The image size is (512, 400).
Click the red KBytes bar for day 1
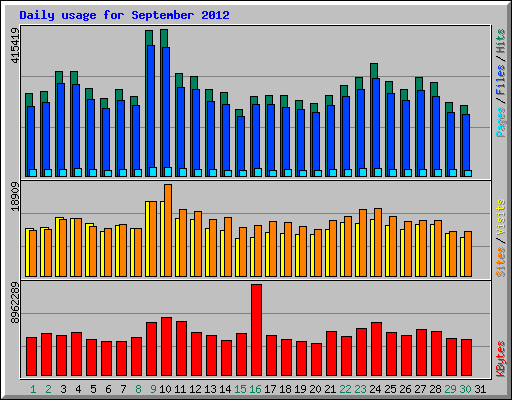pos(31,356)
